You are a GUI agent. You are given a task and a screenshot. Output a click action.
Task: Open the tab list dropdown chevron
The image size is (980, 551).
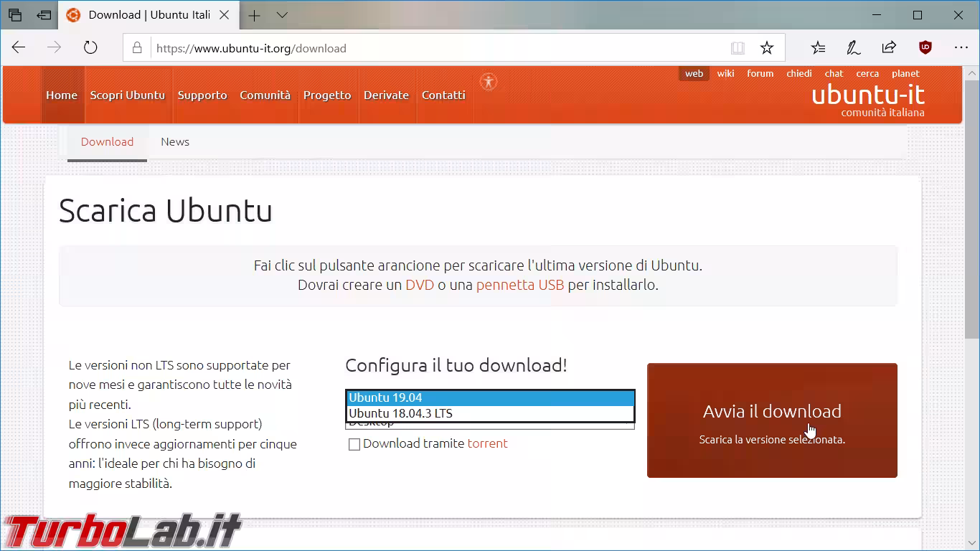point(283,15)
